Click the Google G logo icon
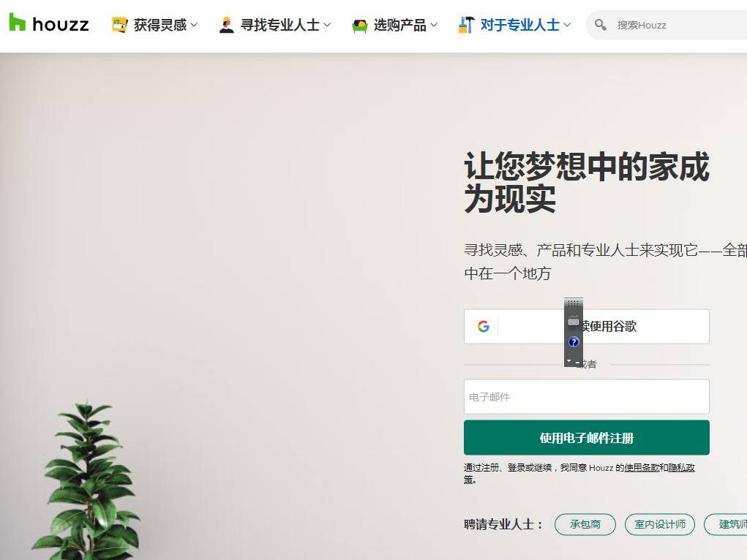Viewport: 747px width, 560px height. point(484,326)
